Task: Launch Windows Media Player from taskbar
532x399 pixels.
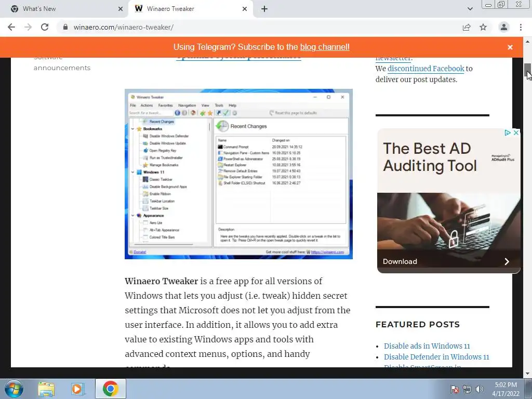Action: tap(77, 389)
